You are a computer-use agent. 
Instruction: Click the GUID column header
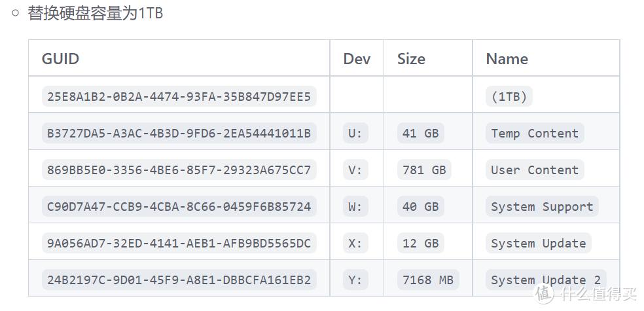pos(61,59)
